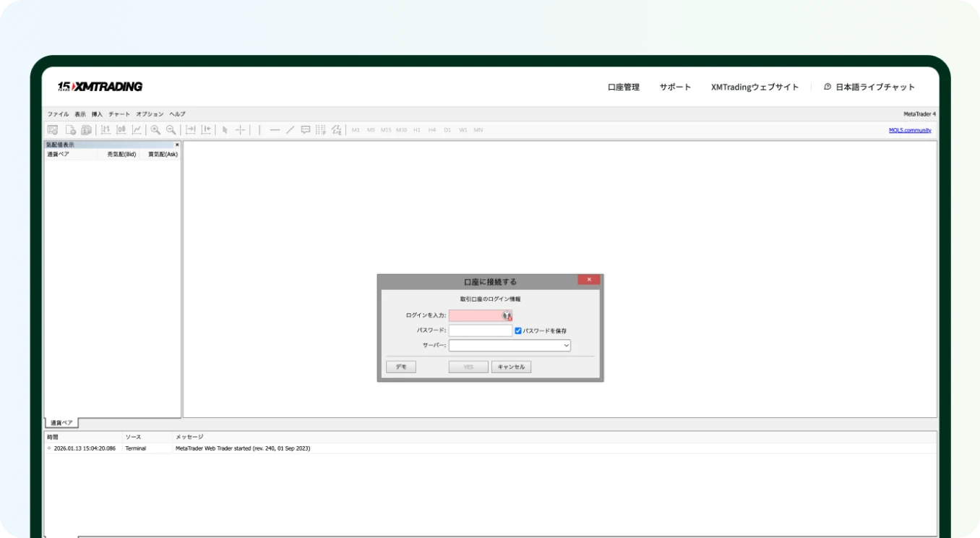
Task: Select the Crosshair tool icon
Action: coord(240,130)
